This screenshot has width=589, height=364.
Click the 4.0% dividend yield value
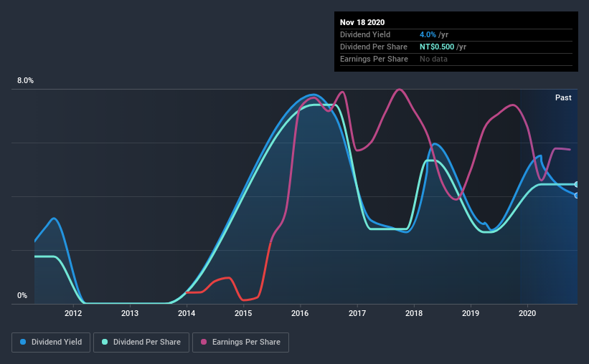(428, 34)
